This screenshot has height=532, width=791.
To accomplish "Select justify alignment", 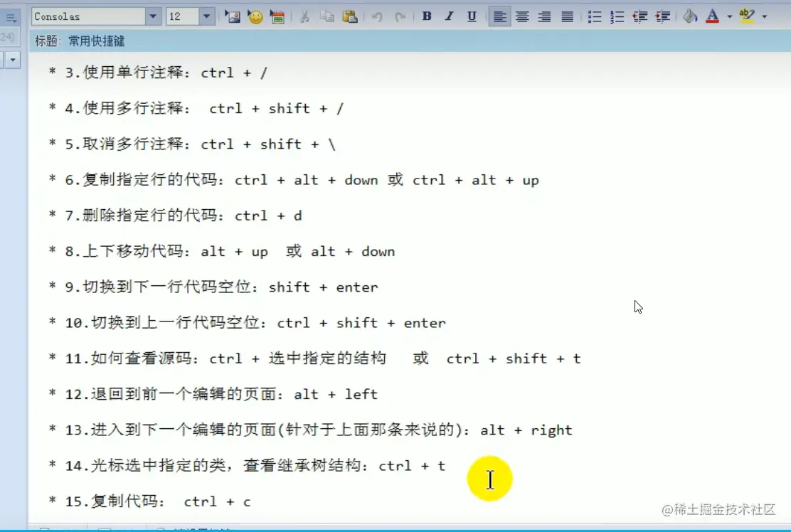I will pos(567,16).
